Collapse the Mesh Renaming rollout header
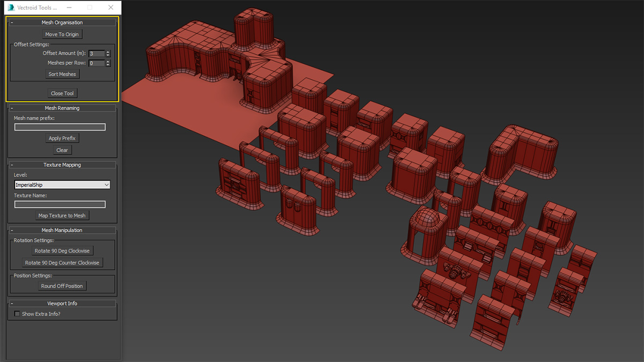Viewport: 644px width, 362px height. 62,108
